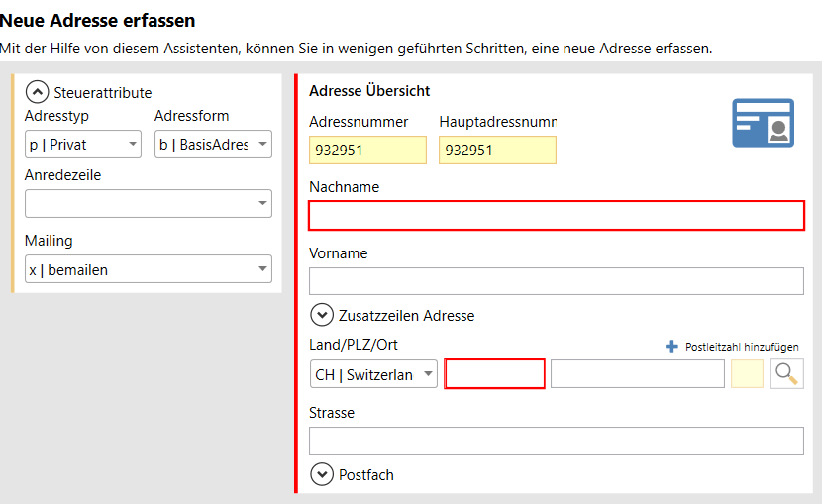Image resolution: width=822 pixels, height=504 pixels.
Task: Click the Adressnummer field 932951
Action: [x=367, y=151]
